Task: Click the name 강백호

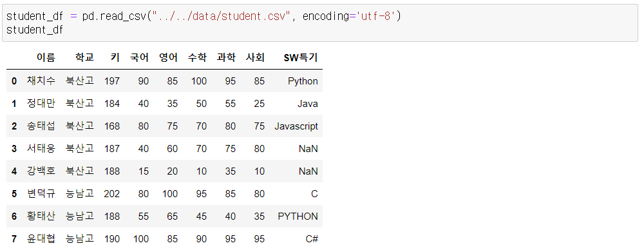Action: (x=41, y=171)
